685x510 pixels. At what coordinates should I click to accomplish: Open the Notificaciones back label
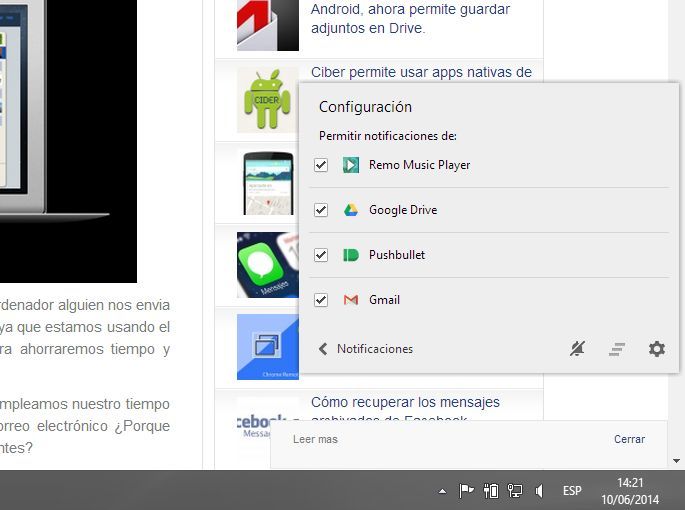click(375, 349)
